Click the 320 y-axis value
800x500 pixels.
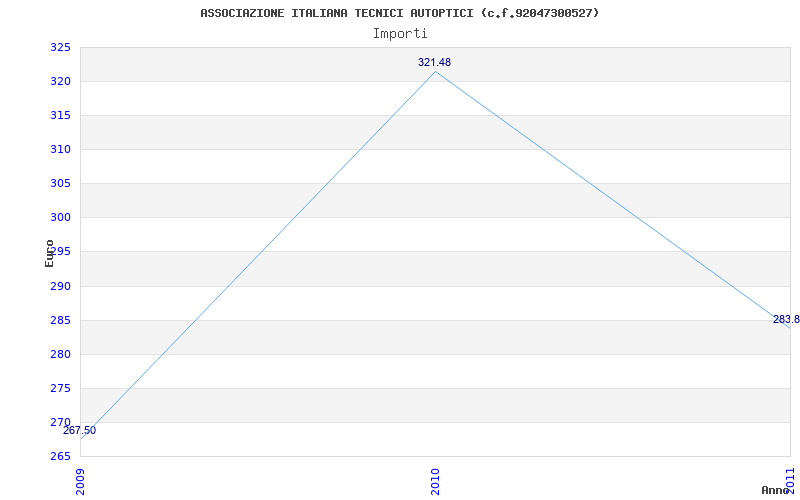click(60, 82)
